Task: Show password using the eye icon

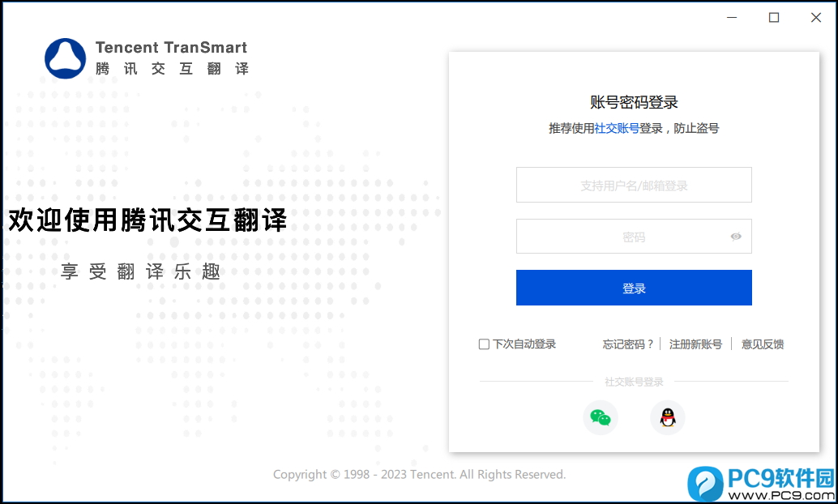Action: click(x=736, y=237)
